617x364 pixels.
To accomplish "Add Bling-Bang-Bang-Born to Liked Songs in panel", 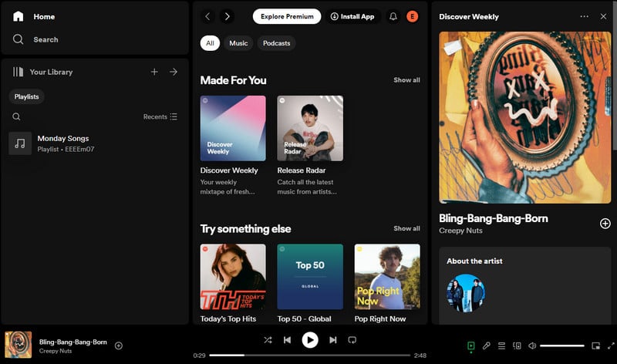I will pyautogui.click(x=605, y=223).
